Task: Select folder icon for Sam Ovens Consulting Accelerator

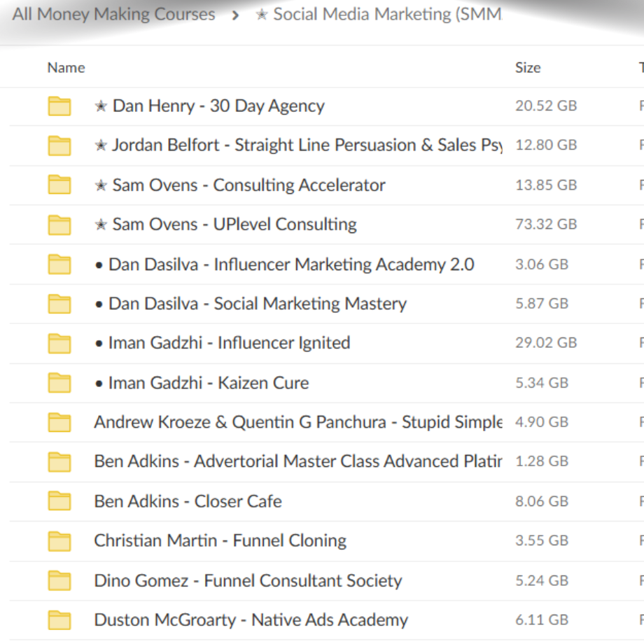Action: [59, 185]
